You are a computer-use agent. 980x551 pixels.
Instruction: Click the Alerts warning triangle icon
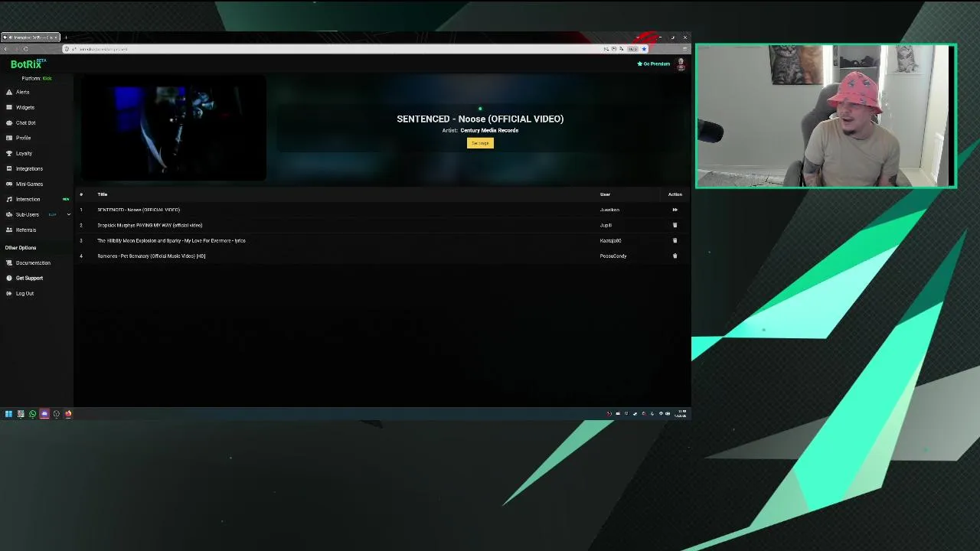(x=9, y=92)
